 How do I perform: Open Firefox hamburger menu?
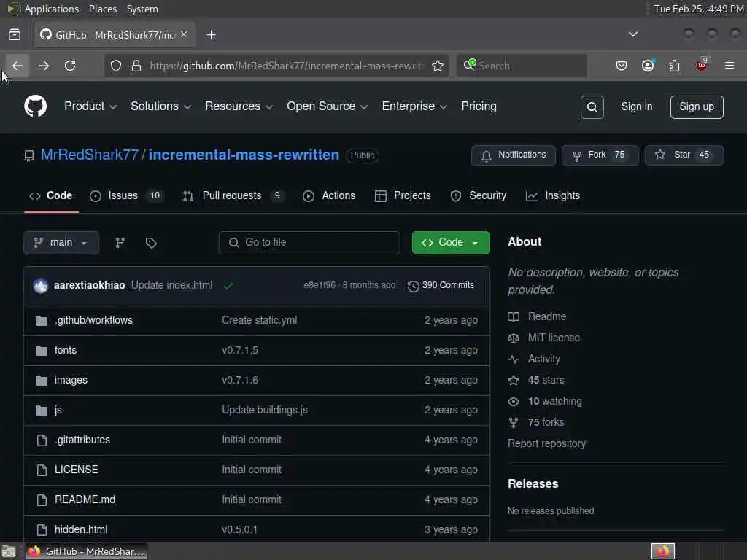(x=729, y=66)
